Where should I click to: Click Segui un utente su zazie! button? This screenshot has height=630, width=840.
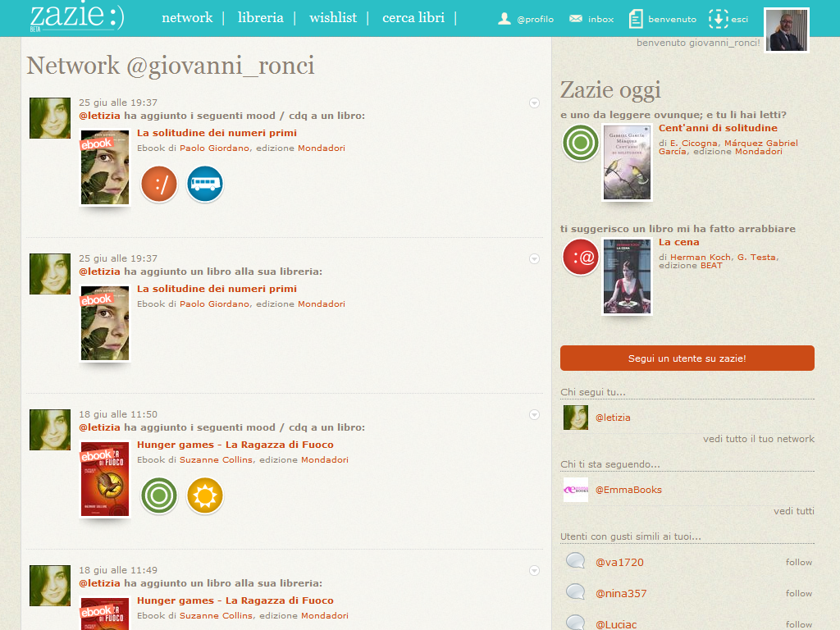pos(687,358)
